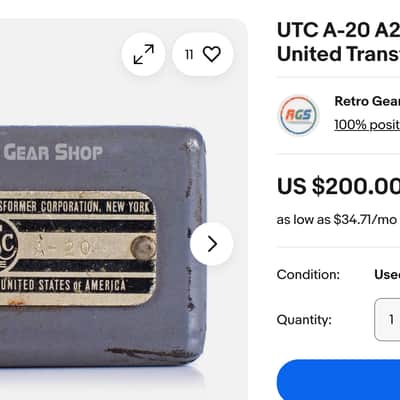Viewport: 400px width, 400px height.
Task: Focus the Quantity input field
Action: click(x=387, y=319)
